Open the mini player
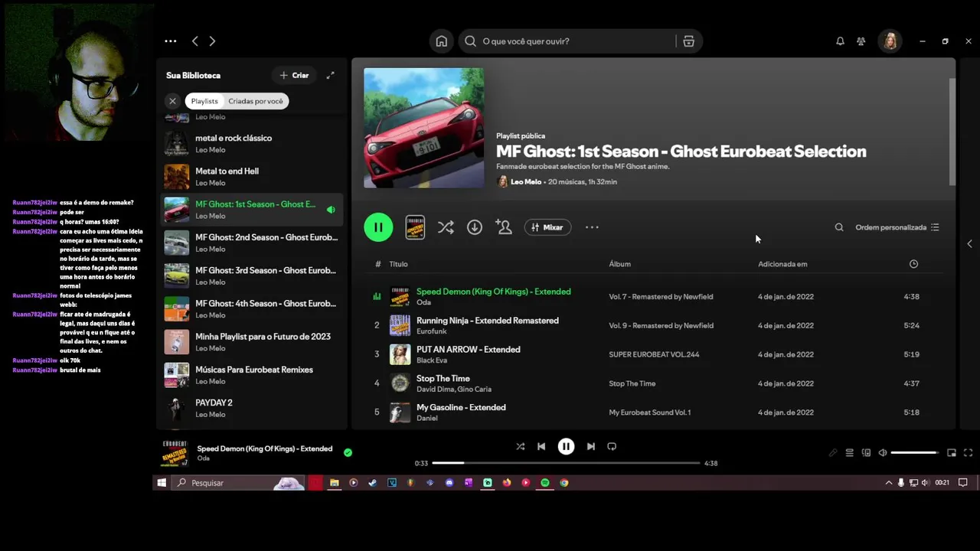The image size is (980, 551). coord(952,453)
